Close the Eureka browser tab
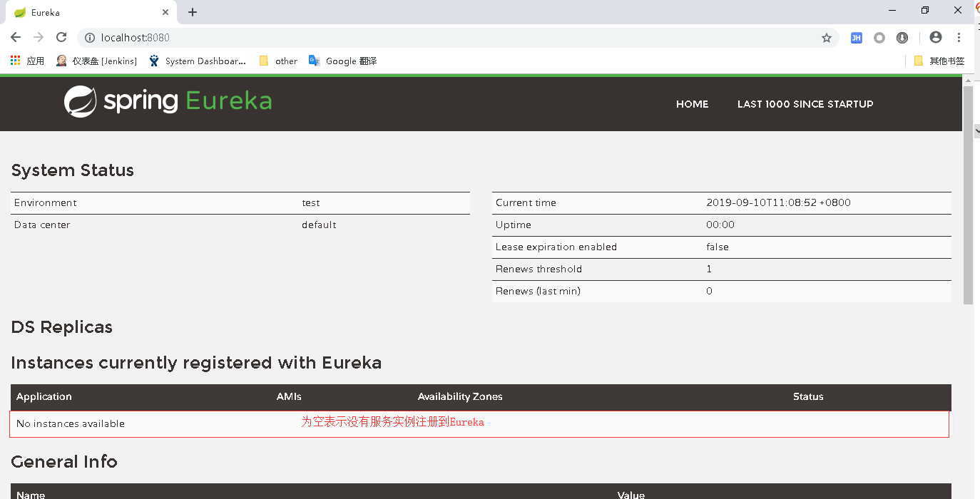Screen dimensions: 980x499 coord(165,12)
